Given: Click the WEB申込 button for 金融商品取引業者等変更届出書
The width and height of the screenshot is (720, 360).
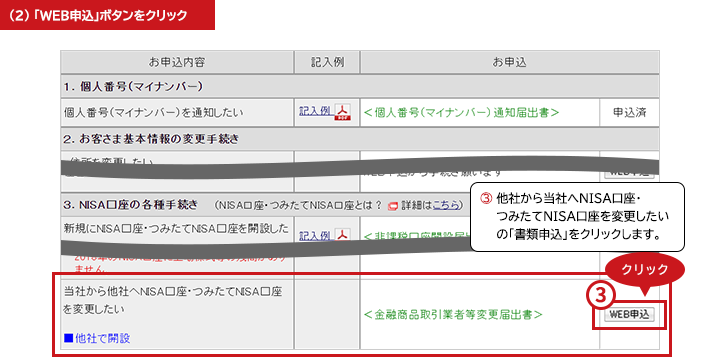Looking at the screenshot, I should pyautogui.click(x=629, y=315).
